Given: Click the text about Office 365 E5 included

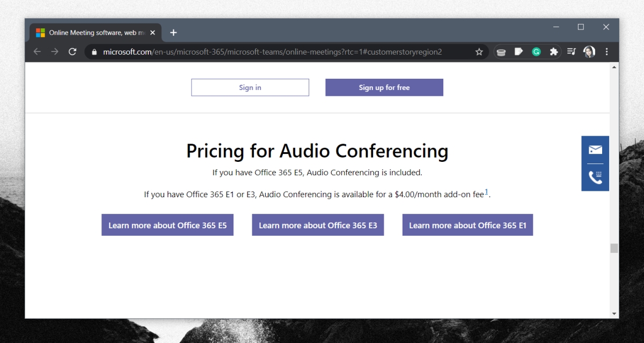Looking at the screenshot, I should click(x=317, y=173).
